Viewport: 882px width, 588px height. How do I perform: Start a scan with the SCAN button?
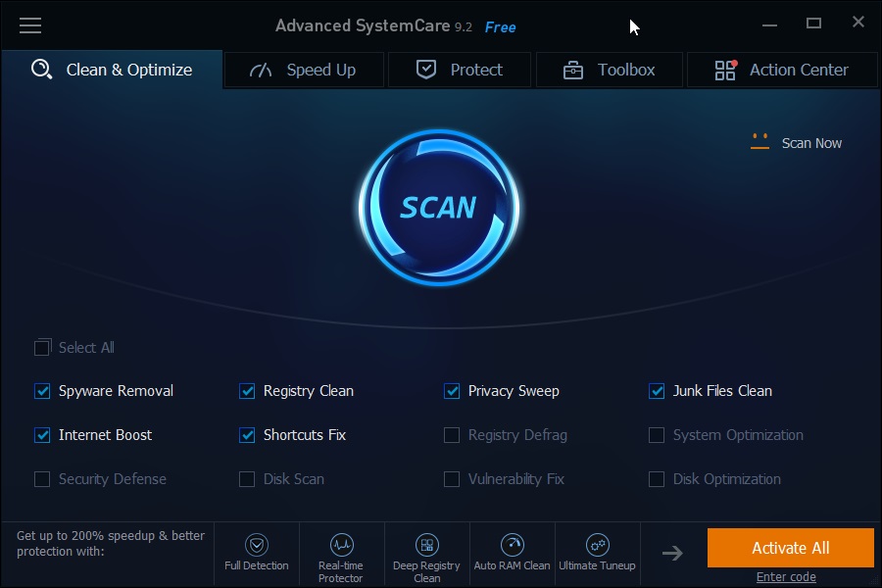coord(439,207)
